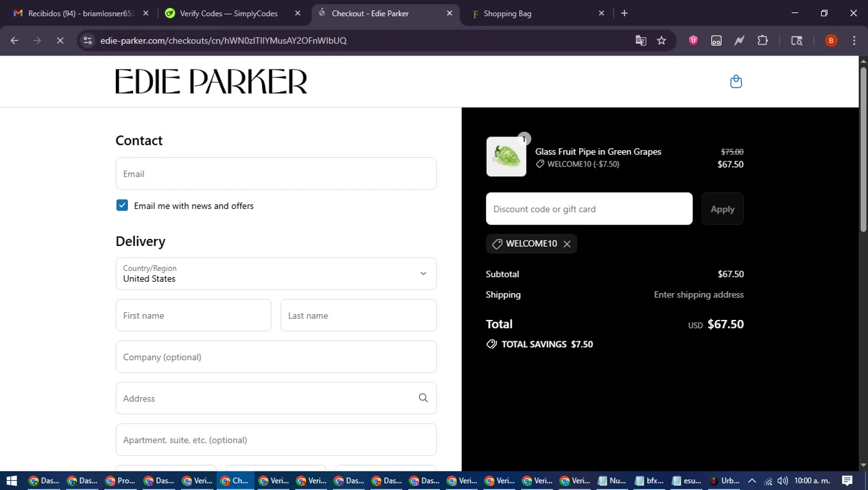Click the Glass Fruit Pipe in Green Grapes title
Viewport: 868px width, 490px height.
click(x=598, y=152)
